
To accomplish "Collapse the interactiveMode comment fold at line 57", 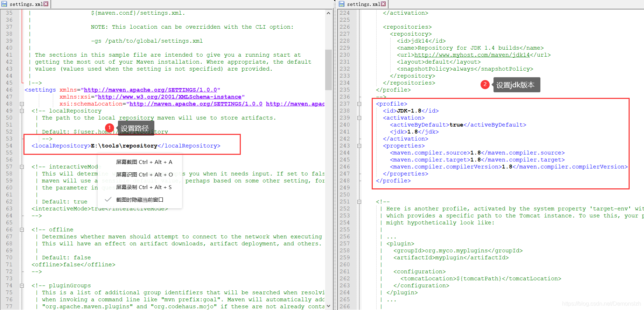I will tap(22, 167).
